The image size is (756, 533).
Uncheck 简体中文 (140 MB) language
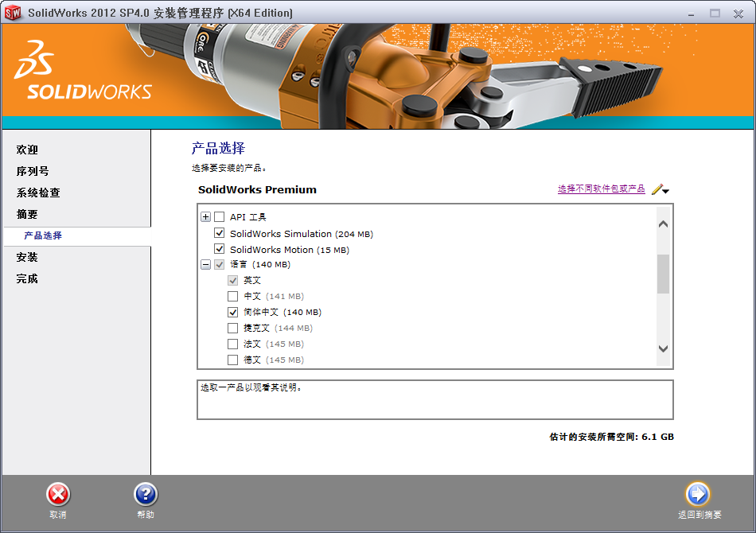pos(233,313)
